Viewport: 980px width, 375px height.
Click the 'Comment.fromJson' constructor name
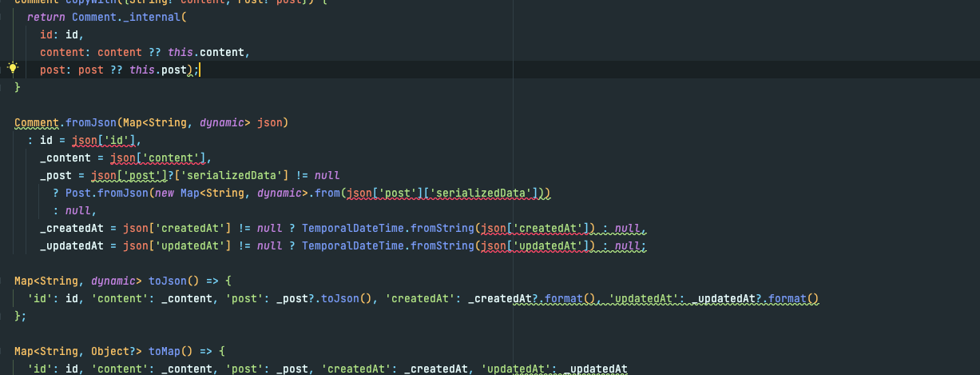pyautogui.click(x=65, y=122)
